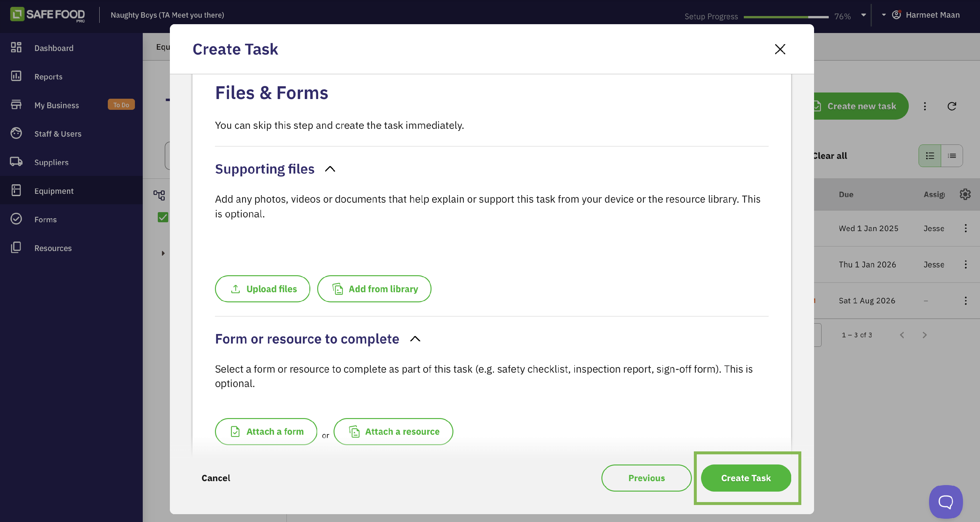Click the Attach a form button
The height and width of the screenshot is (522, 980).
[266, 431]
